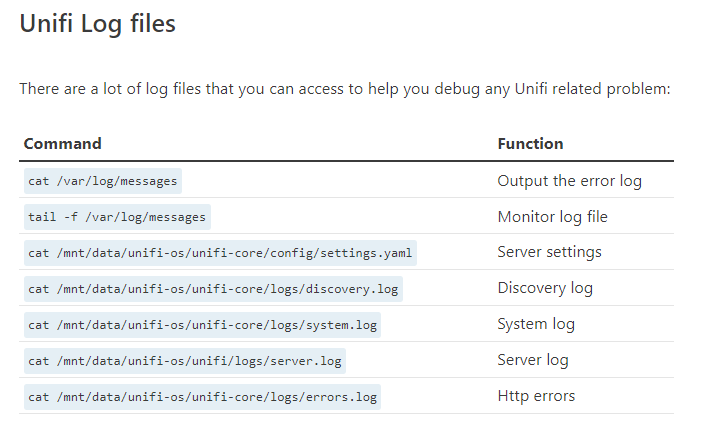
Task: Click 'Server settings' cell
Action: tap(549, 252)
